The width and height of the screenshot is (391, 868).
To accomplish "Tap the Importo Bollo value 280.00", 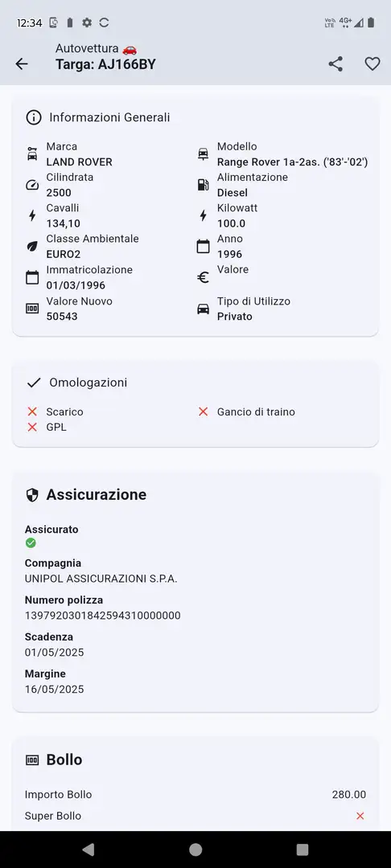I will (349, 794).
